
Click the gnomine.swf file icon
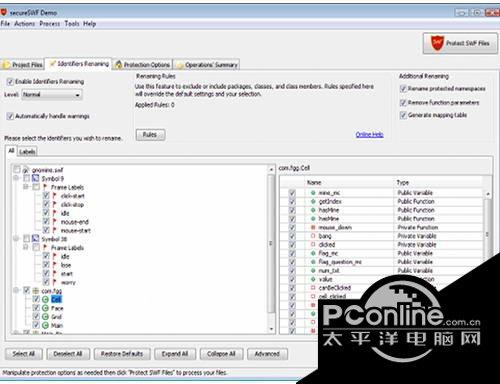26,170
